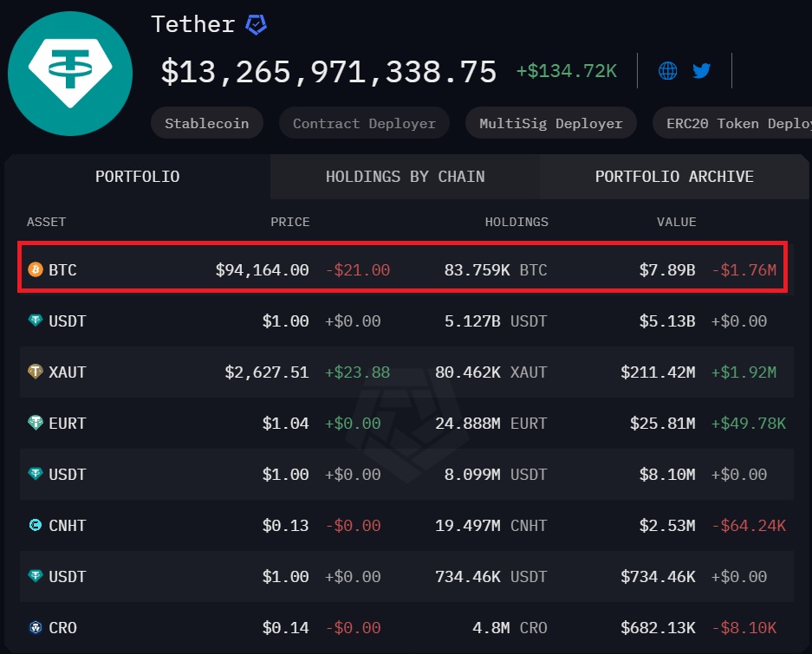
Task: Click CRO value $682.13K
Action: click(x=658, y=628)
